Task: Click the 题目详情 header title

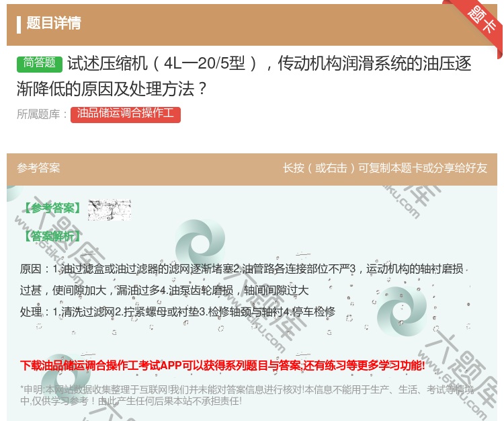Action: (x=53, y=23)
